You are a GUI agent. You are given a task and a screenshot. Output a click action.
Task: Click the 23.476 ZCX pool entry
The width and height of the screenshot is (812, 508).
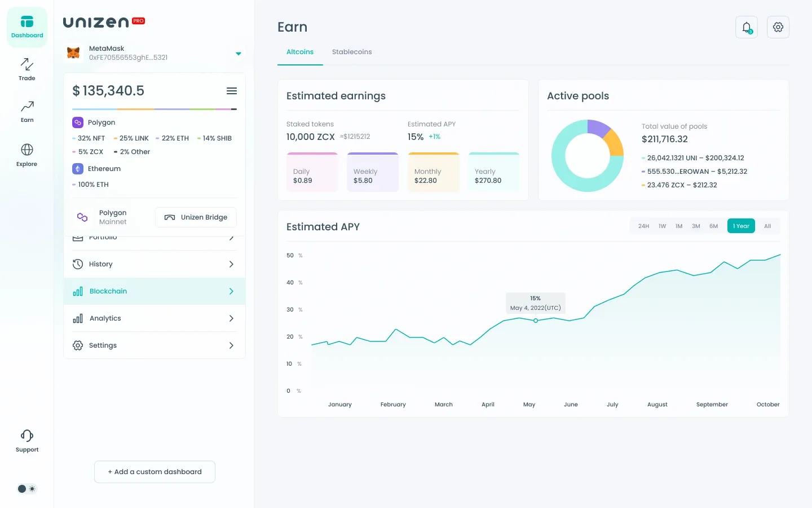pyautogui.click(x=679, y=185)
